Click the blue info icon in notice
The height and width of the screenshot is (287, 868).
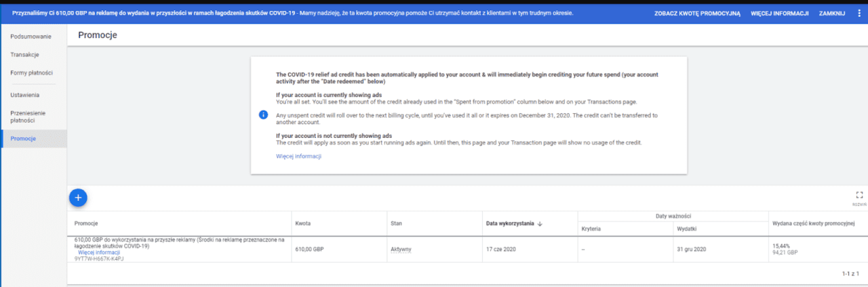point(264,115)
